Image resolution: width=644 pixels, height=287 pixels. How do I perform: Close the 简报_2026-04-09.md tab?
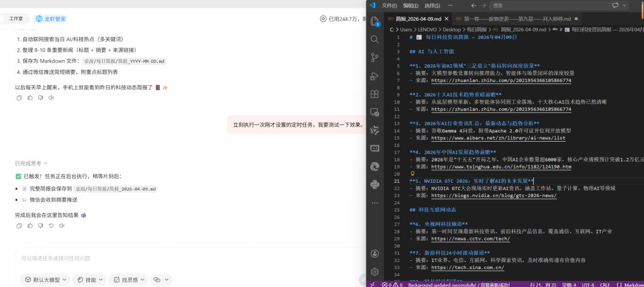coord(447,19)
